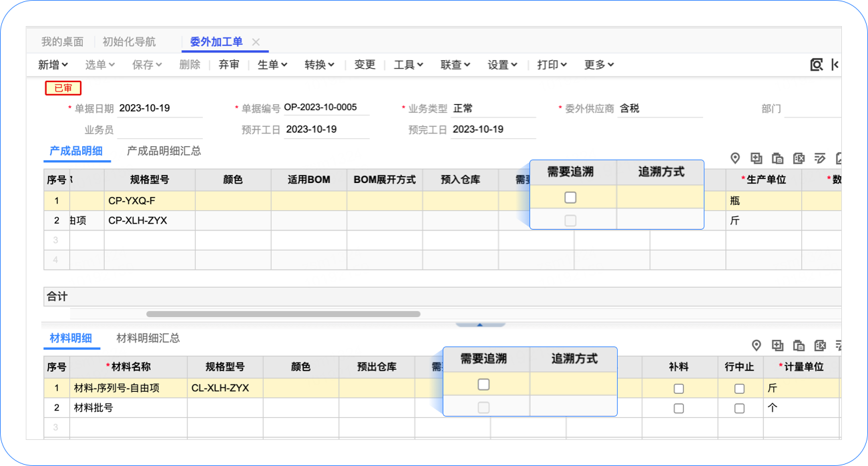
Task: Click the 弃审 button
Action: click(x=229, y=65)
